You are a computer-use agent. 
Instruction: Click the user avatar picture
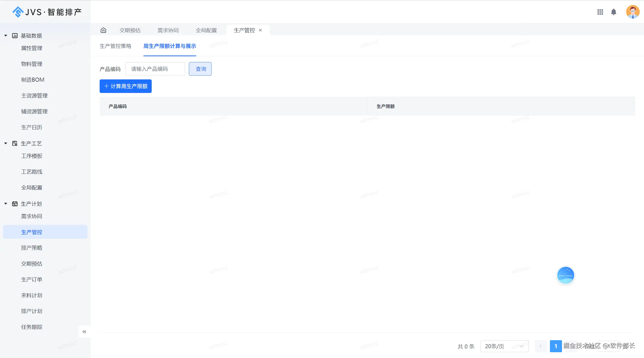(632, 12)
